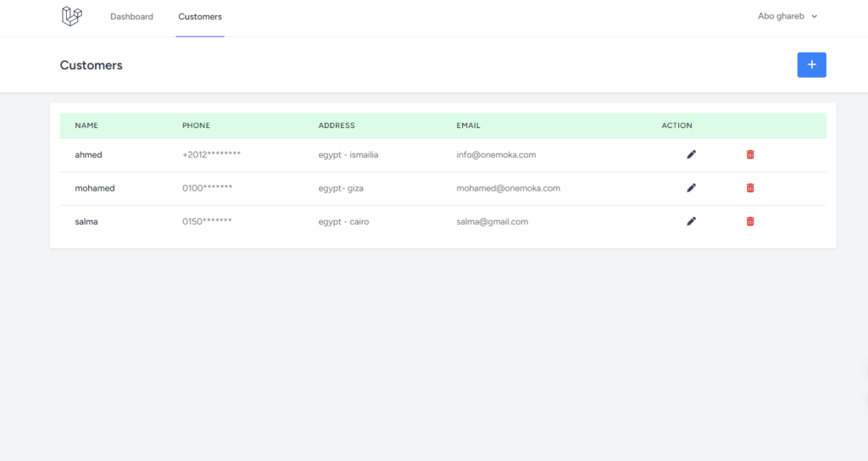Screen dimensions: 868x461
Task: Edit mohamed's customer record
Action: (x=692, y=188)
